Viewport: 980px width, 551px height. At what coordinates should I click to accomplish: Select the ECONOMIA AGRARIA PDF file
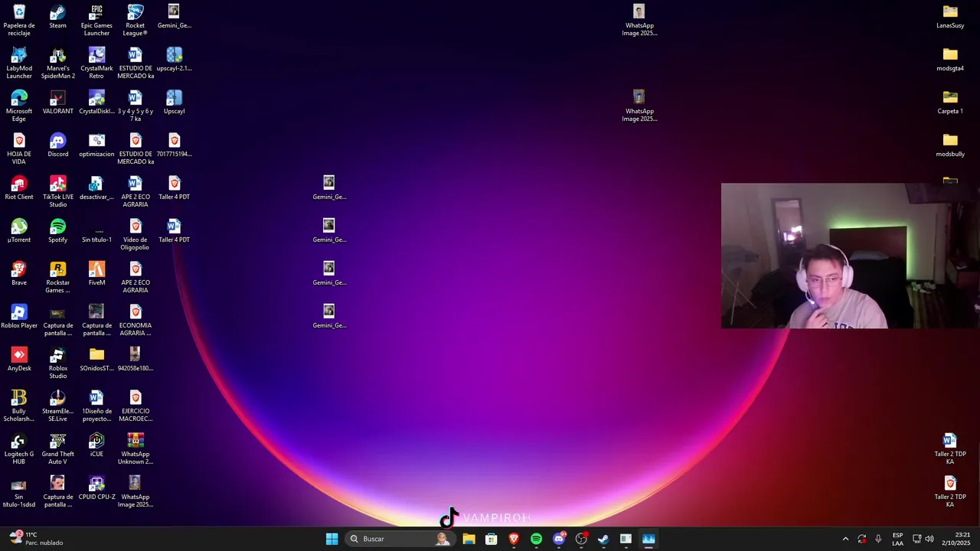click(x=136, y=321)
